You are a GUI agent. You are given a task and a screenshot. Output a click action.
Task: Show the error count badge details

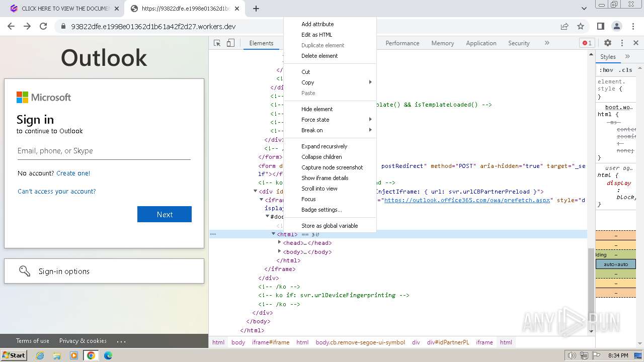point(587,43)
